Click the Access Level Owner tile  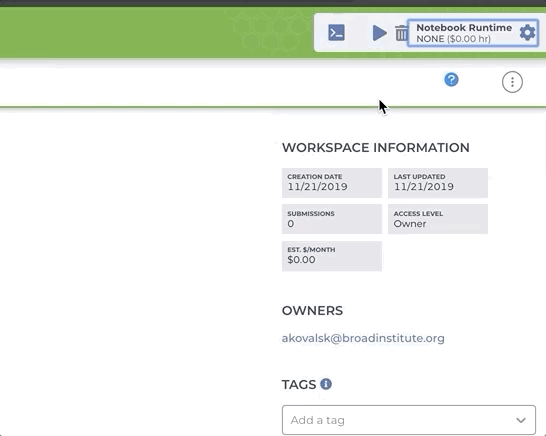pyautogui.click(x=438, y=219)
